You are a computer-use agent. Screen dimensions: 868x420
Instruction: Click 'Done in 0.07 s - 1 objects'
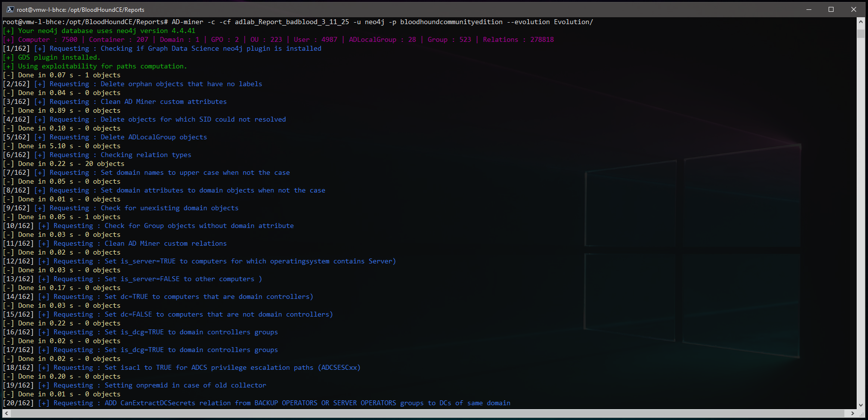[x=69, y=75]
